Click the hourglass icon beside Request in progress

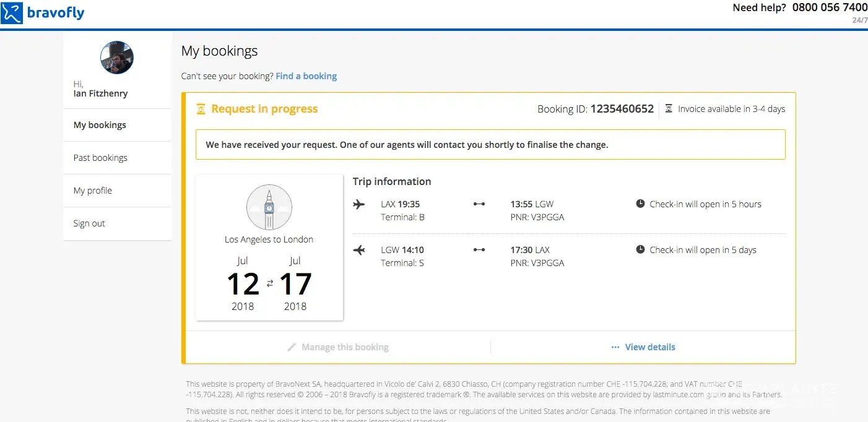pos(201,109)
